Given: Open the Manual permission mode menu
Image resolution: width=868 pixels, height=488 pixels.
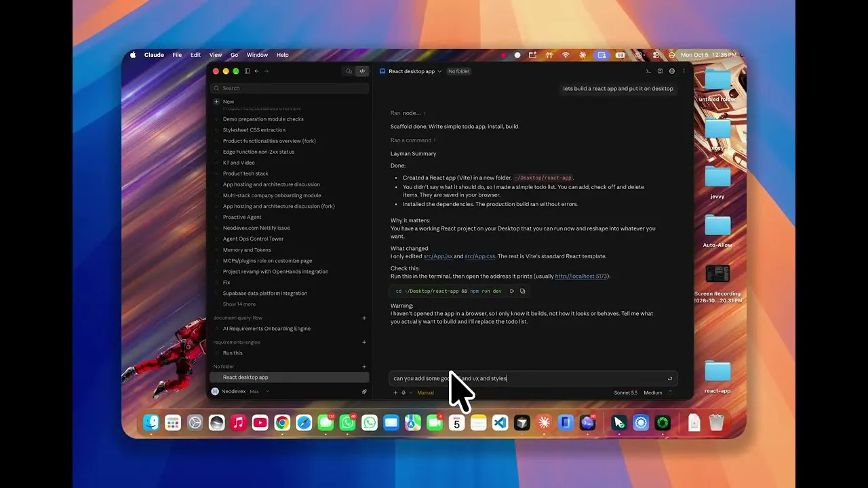Looking at the screenshot, I should pyautogui.click(x=425, y=392).
